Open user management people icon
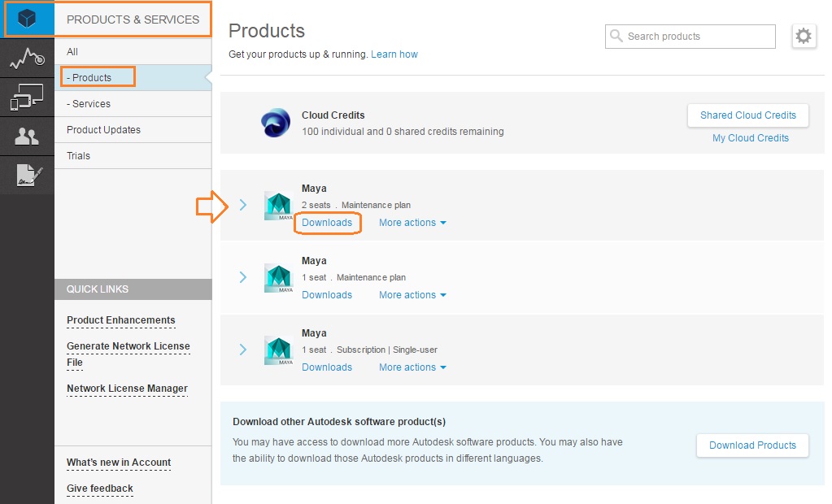 pyautogui.click(x=27, y=137)
